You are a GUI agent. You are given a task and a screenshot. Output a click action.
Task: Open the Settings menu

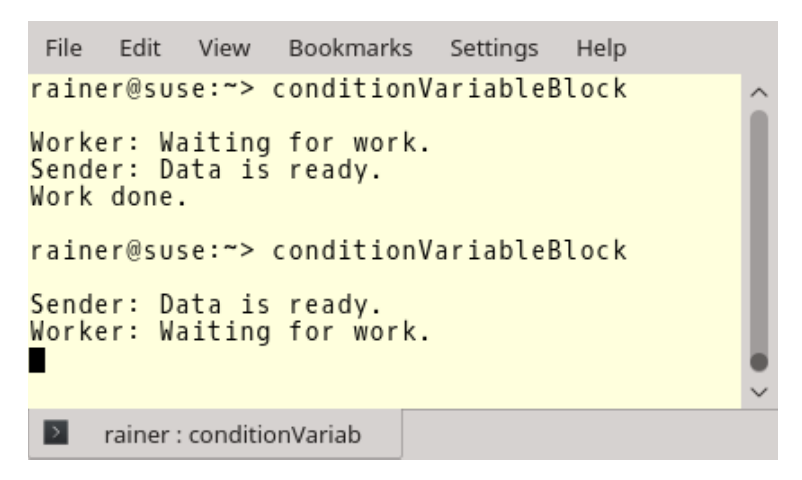coord(494,49)
